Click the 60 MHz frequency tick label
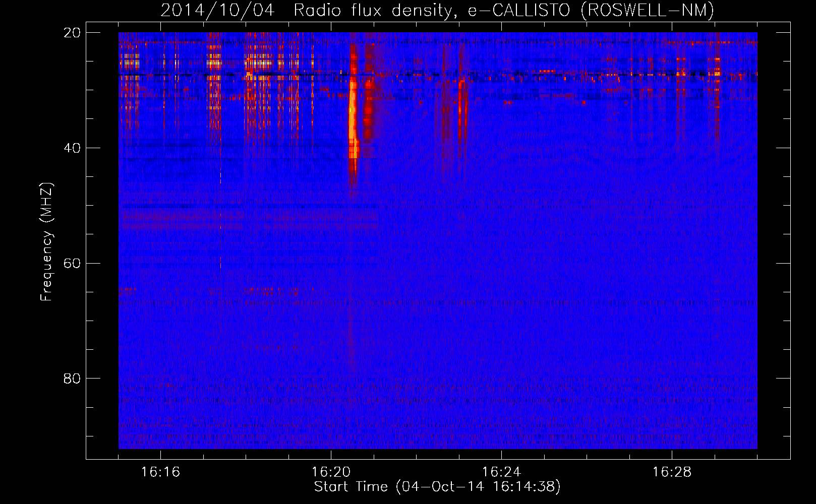The width and height of the screenshot is (816, 504). pos(72,263)
